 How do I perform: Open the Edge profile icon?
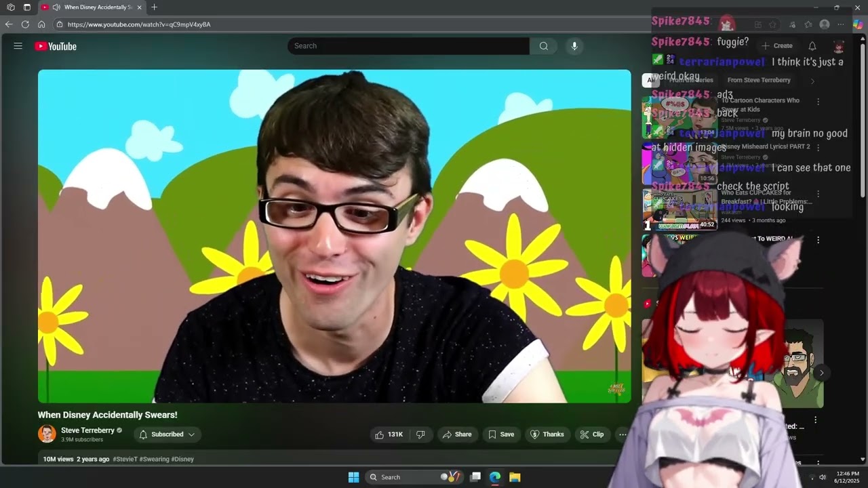[x=825, y=24]
